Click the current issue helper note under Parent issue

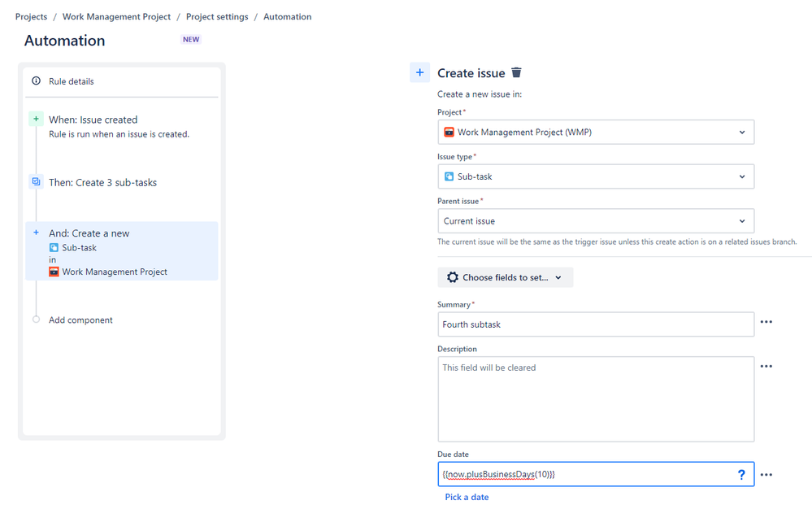(x=617, y=241)
